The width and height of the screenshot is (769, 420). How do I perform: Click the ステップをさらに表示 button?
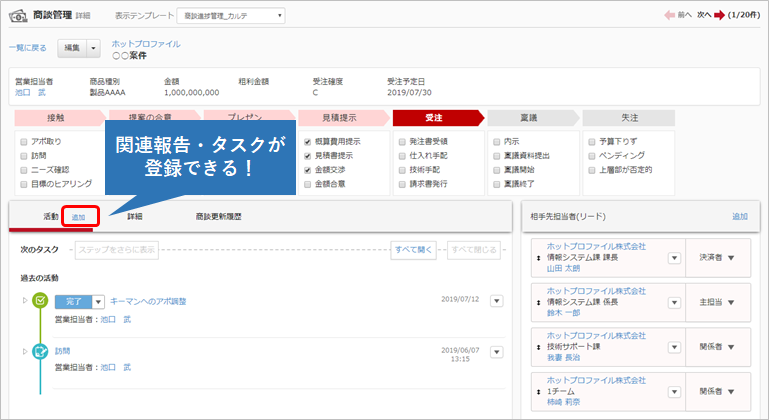click(x=117, y=250)
